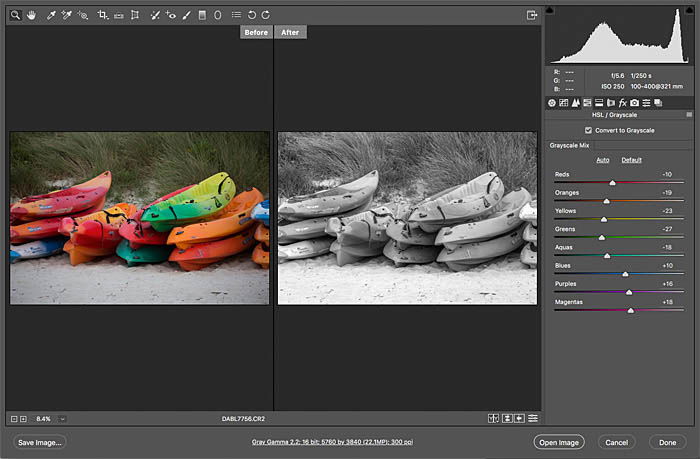This screenshot has height=459, width=700.
Task: Switch to the Tone Curve panel tab
Action: click(564, 103)
